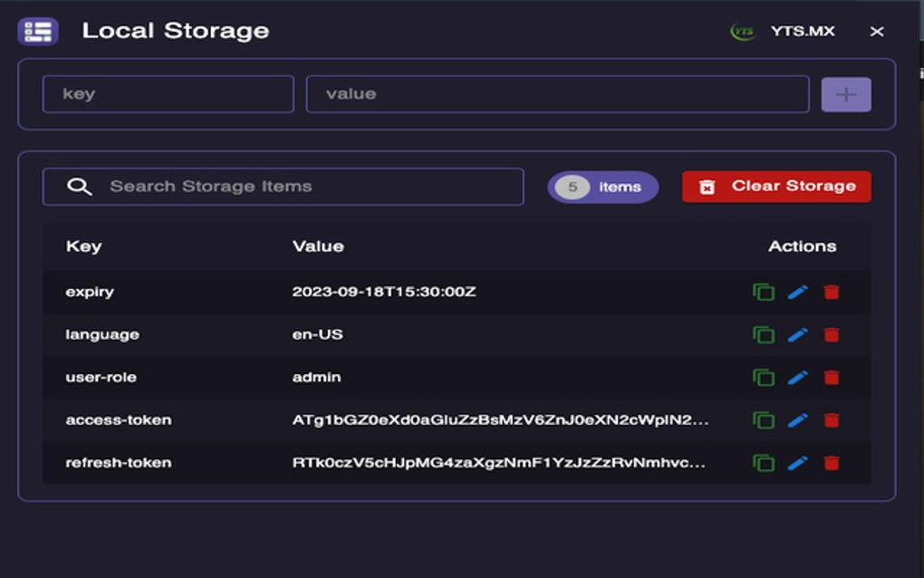The width and height of the screenshot is (924, 578).
Task: Add a new item with the plus button
Action: pos(845,93)
